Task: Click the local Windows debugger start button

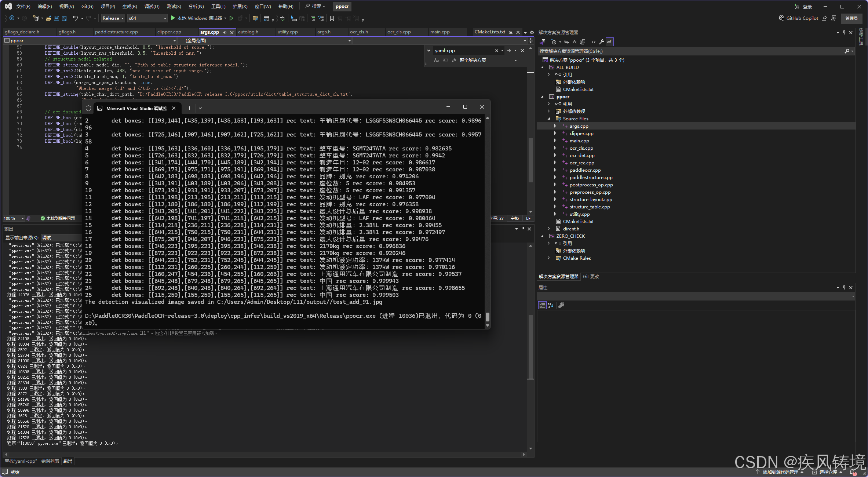Action: pyautogui.click(x=197, y=18)
